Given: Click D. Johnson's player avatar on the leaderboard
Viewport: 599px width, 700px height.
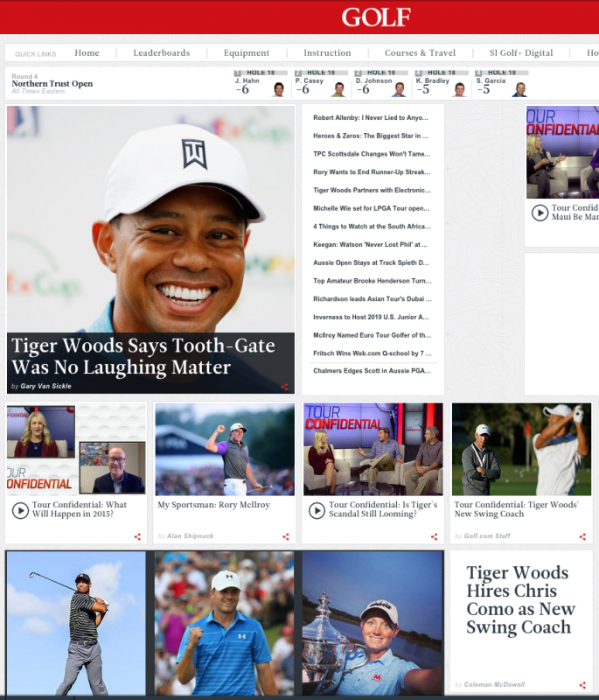Looking at the screenshot, I should pos(400,89).
